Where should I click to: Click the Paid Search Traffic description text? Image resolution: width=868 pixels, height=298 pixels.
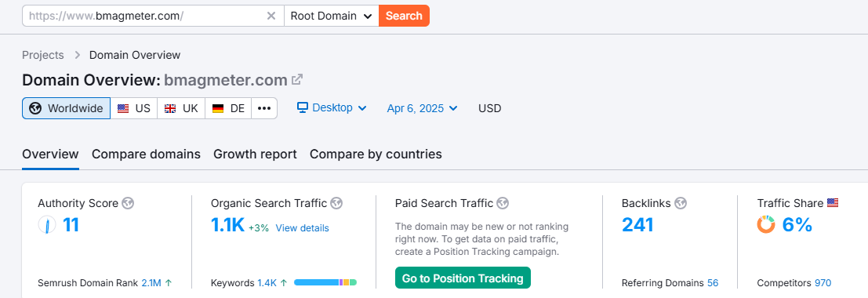tap(481, 239)
